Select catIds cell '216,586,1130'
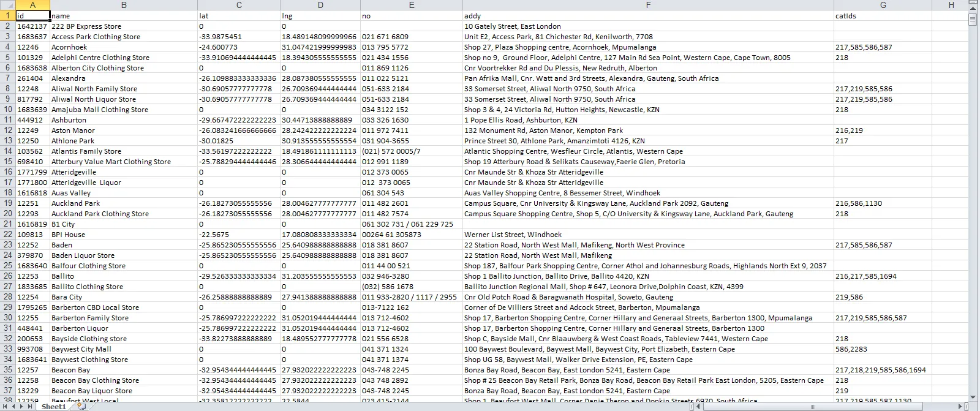This screenshot has width=980, height=411. pyautogui.click(x=883, y=203)
